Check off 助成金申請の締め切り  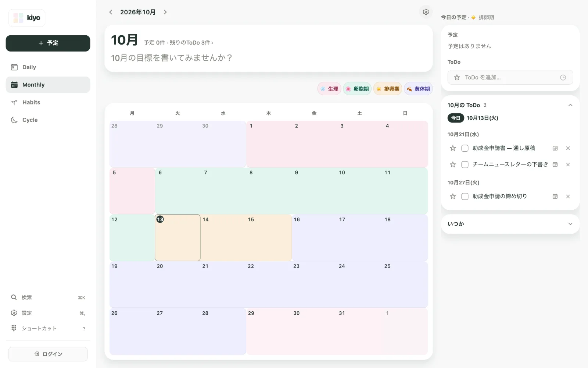pyautogui.click(x=465, y=197)
